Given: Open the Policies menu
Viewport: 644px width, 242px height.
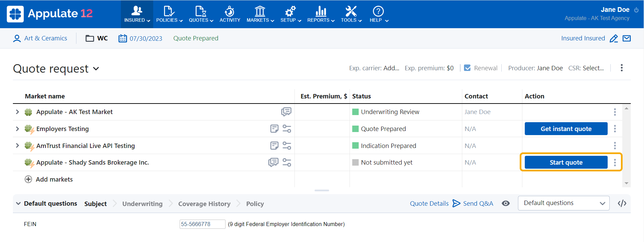Looking at the screenshot, I should coord(169,14).
